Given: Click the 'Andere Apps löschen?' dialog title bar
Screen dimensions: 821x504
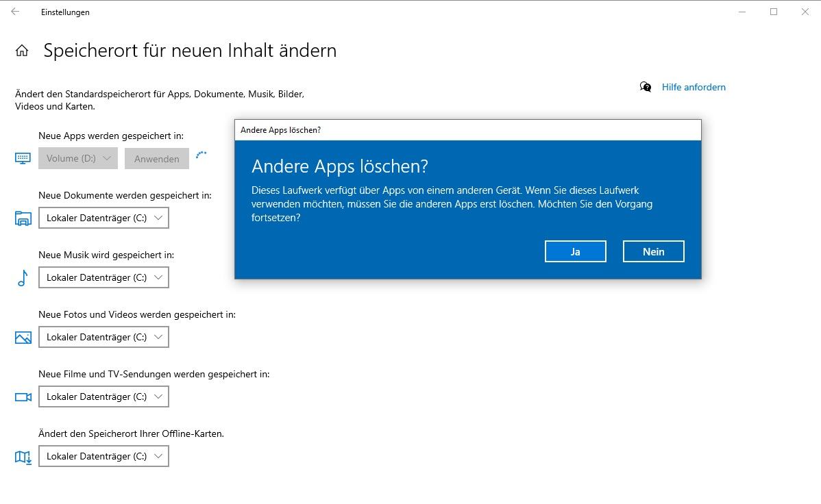Looking at the screenshot, I should click(x=468, y=130).
